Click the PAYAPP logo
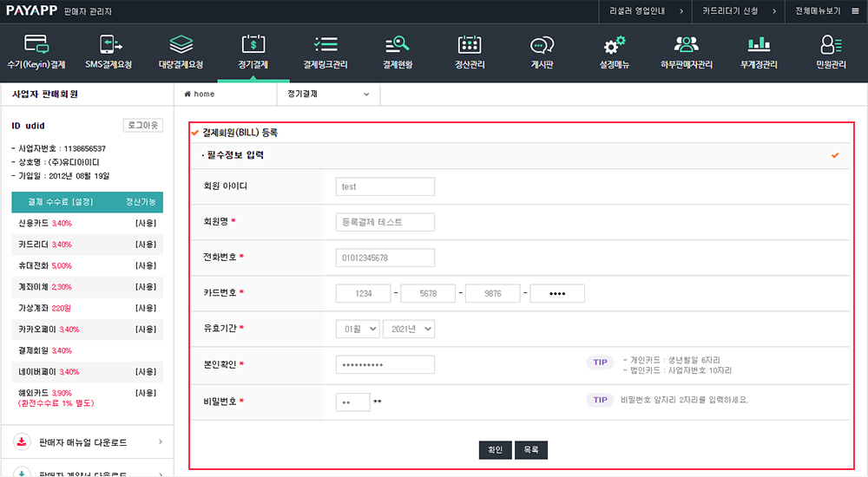This screenshot has height=477, width=868. tap(31, 10)
